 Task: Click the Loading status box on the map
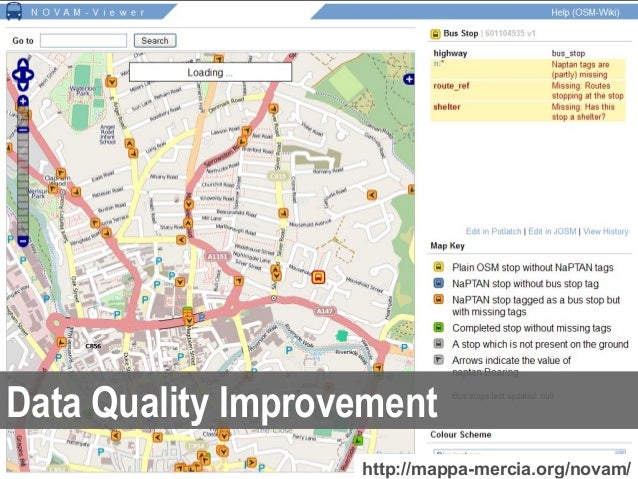pyautogui.click(x=210, y=72)
